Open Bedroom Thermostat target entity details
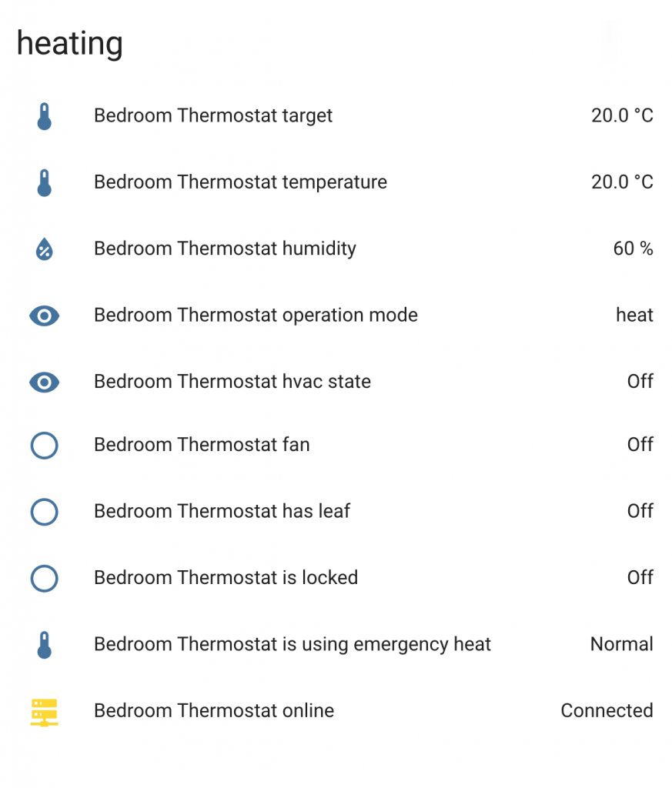This screenshot has height=788, width=672. click(x=213, y=115)
